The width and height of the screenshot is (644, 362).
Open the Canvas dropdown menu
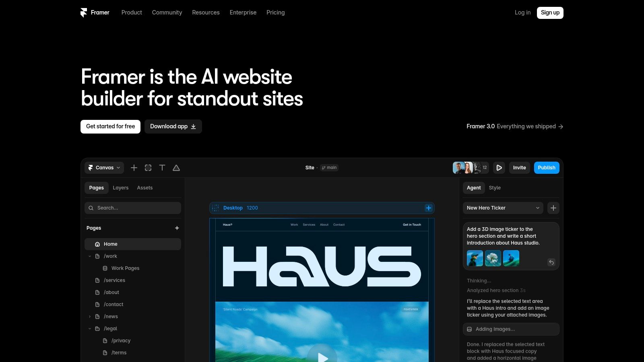click(104, 168)
